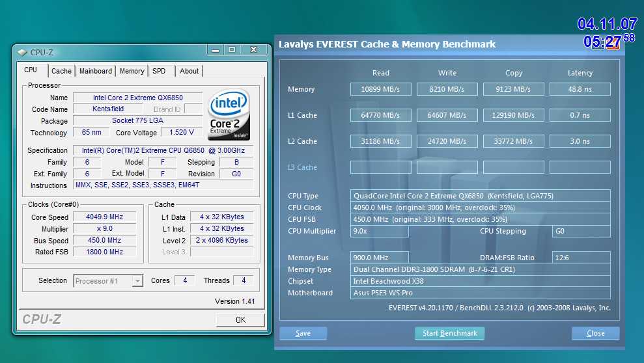Click the EVEREST version copyright line
This screenshot has height=363, width=644.
(499, 308)
